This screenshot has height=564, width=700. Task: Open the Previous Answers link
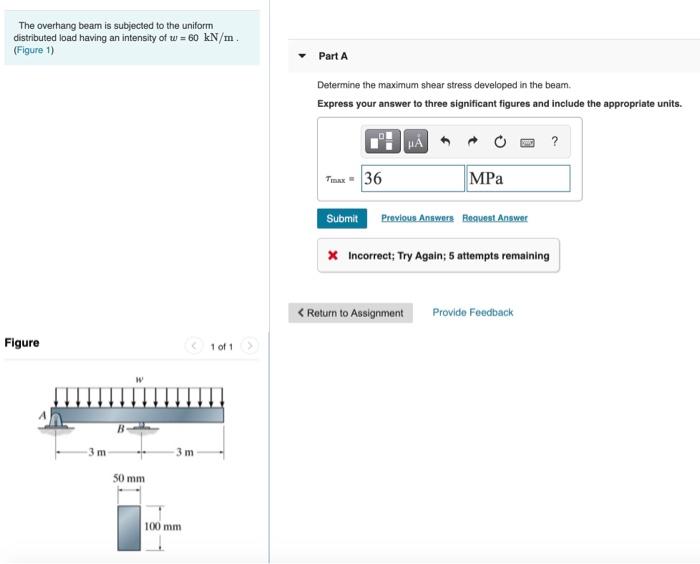(417, 218)
